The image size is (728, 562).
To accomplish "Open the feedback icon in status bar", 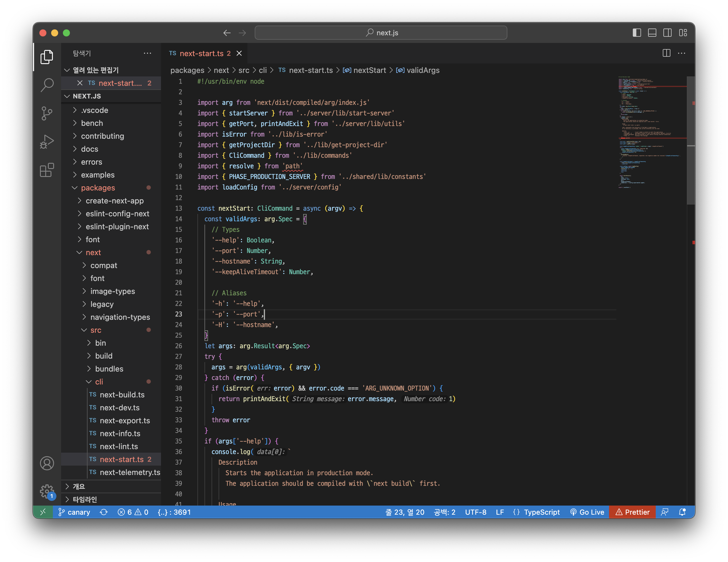I will coord(664,512).
